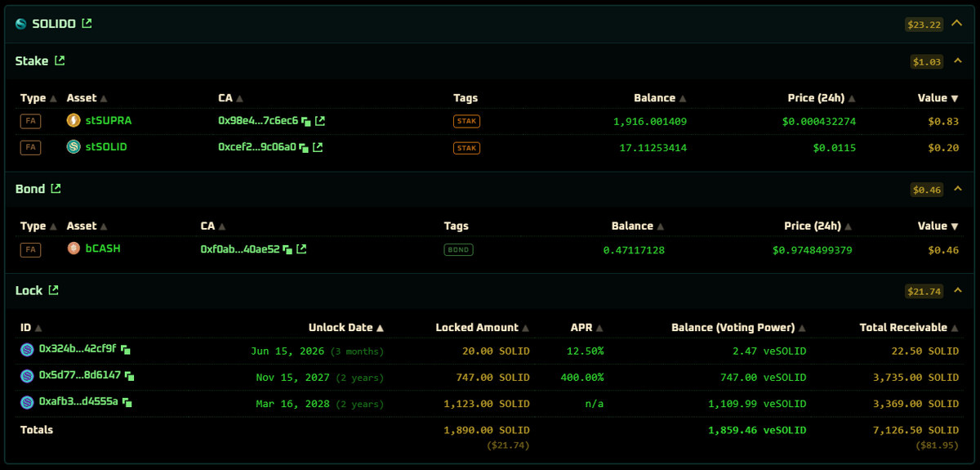Open Stake section external link icon
The height and width of the screenshot is (470, 980).
pyautogui.click(x=60, y=60)
